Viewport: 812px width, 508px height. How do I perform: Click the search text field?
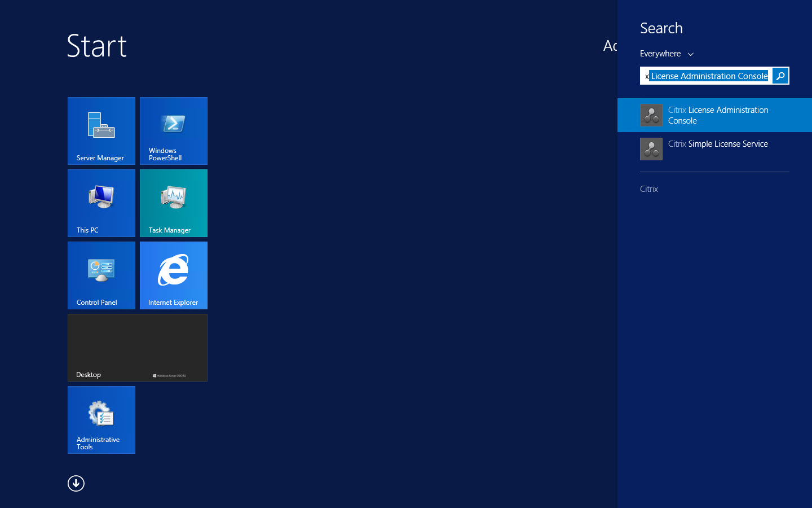706,76
